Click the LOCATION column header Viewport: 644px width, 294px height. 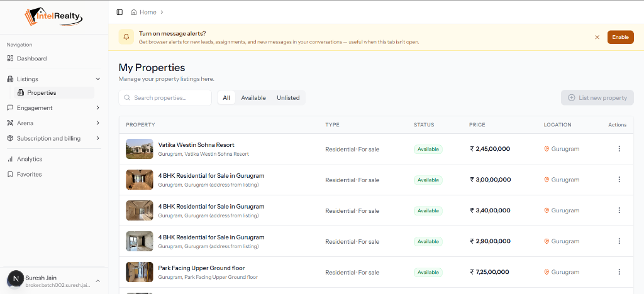[557, 124]
